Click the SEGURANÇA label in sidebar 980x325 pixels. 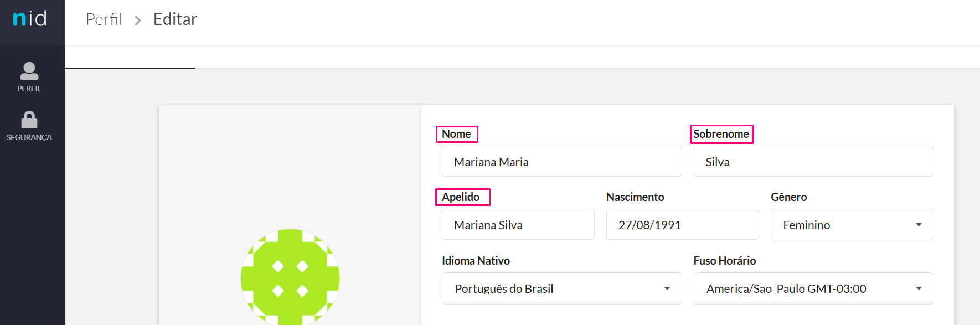(29, 137)
